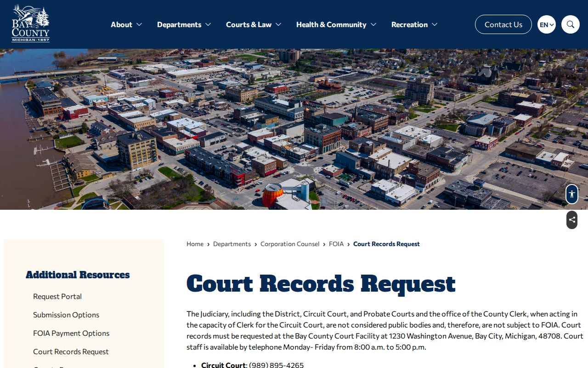
Task: Open the Departments breadcrumb link
Action: coord(232,244)
